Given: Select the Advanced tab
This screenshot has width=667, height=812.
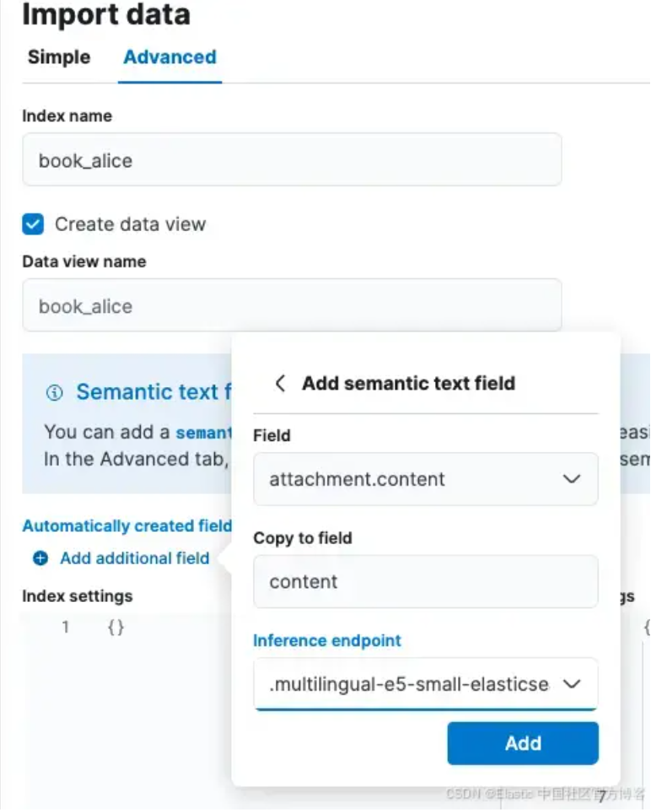Looking at the screenshot, I should 169,57.
